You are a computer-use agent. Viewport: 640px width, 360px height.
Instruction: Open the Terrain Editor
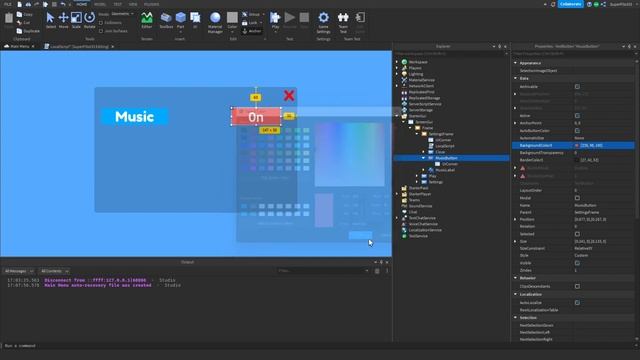point(147,20)
